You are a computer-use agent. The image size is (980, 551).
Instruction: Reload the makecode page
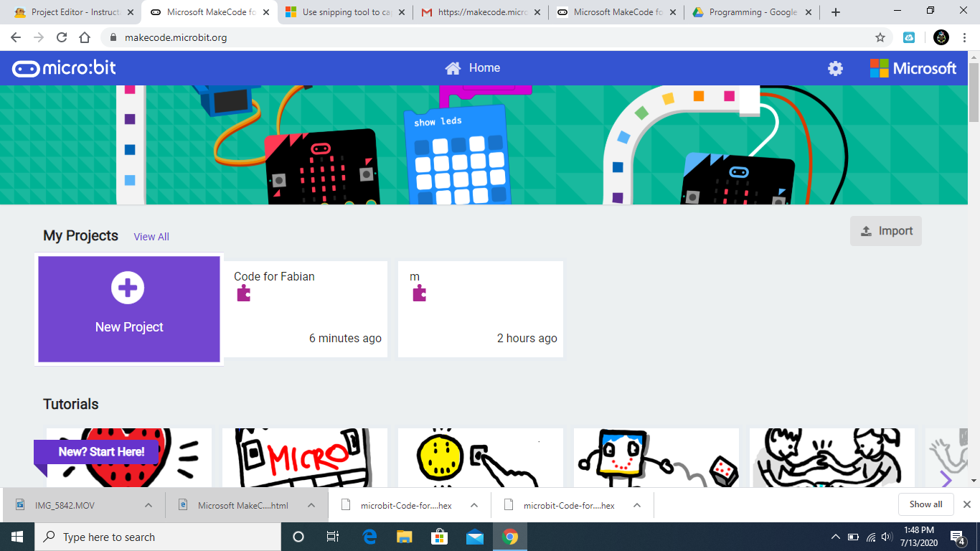coord(62,37)
